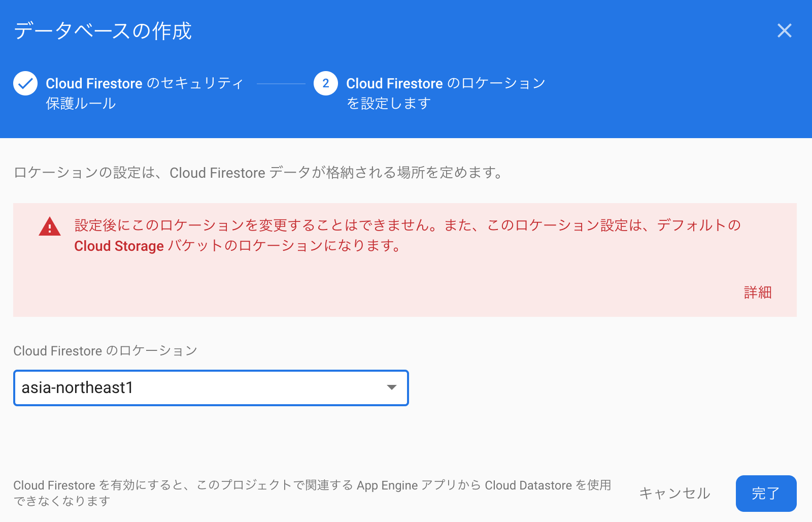Open the 詳細 details link
This screenshot has width=812, height=522.
point(758,292)
